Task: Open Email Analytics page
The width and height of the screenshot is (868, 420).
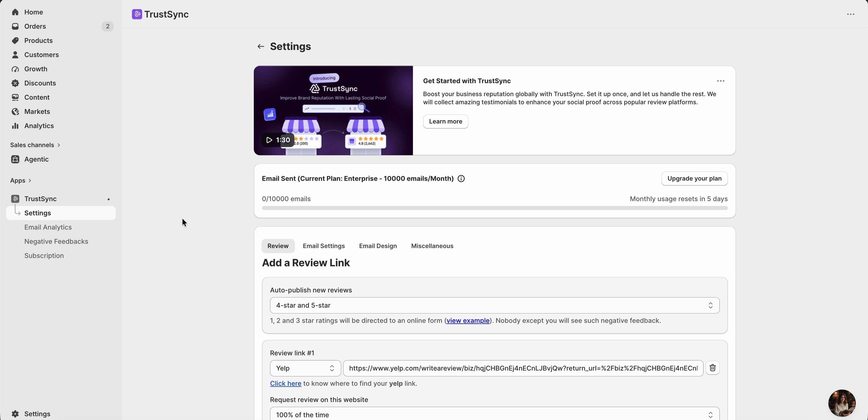Action: pyautogui.click(x=48, y=227)
